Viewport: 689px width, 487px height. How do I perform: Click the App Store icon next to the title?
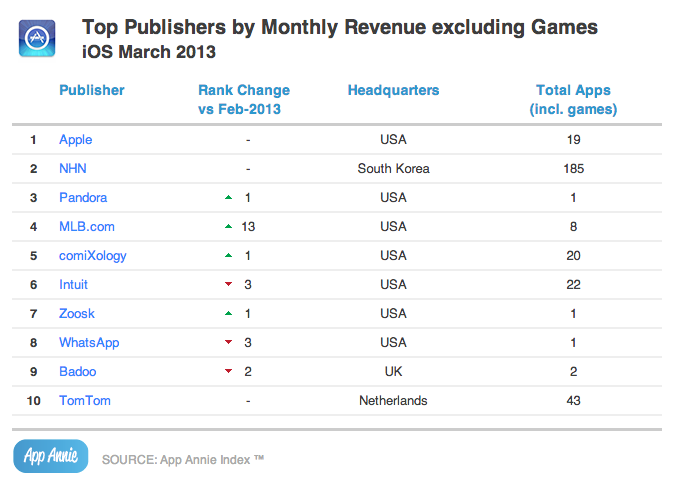(37, 38)
